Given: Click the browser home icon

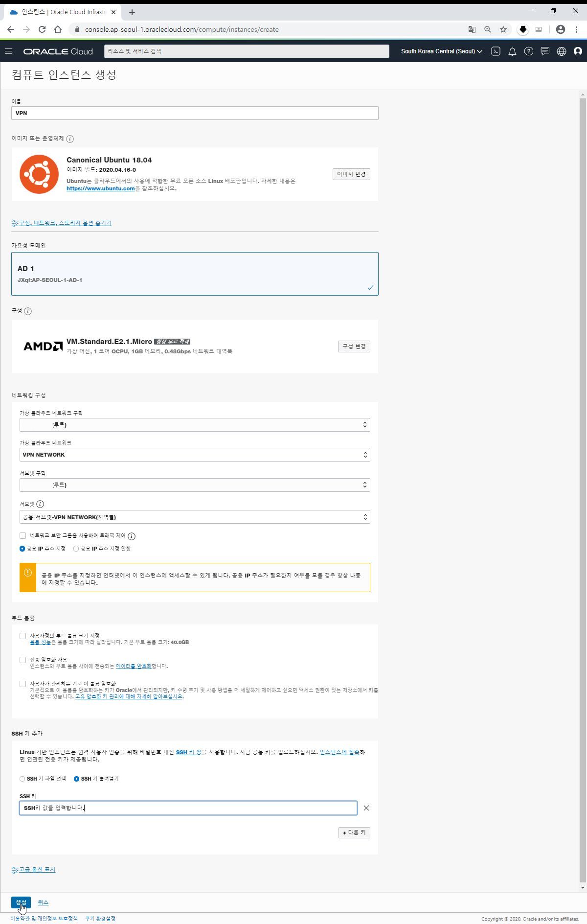Looking at the screenshot, I should coord(58,29).
